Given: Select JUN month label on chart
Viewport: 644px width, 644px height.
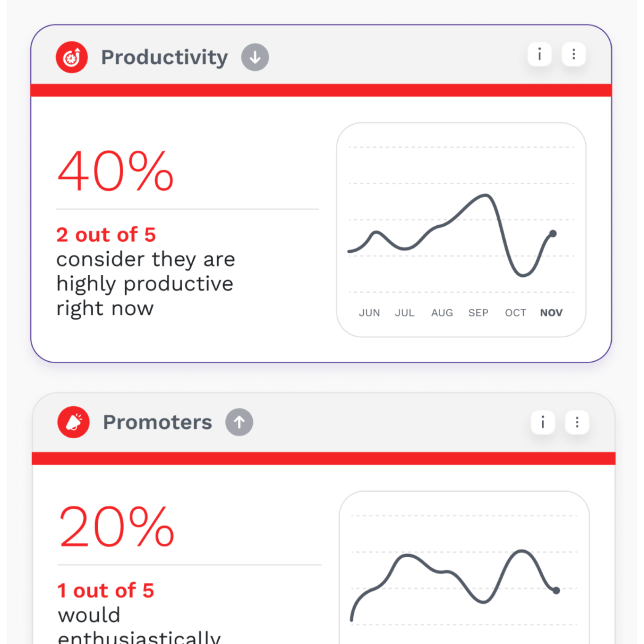Looking at the screenshot, I should 369,313.
